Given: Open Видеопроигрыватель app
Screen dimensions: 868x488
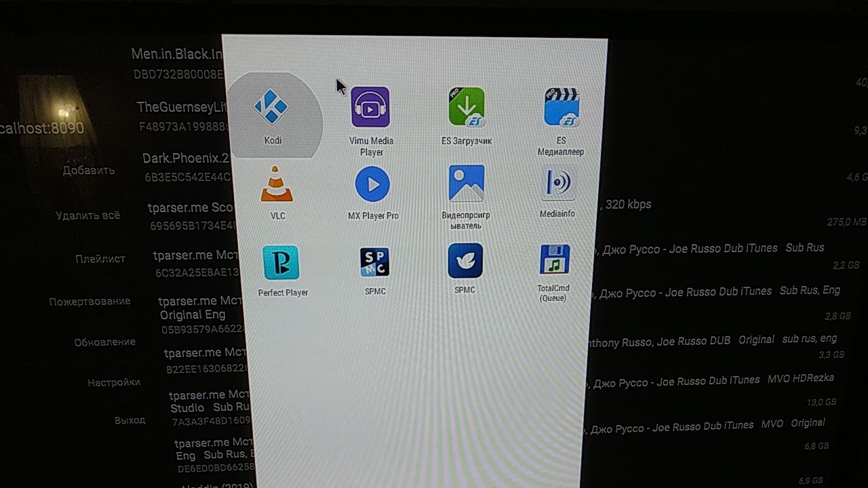Looking at the screenshot, I should click(466, 197).
